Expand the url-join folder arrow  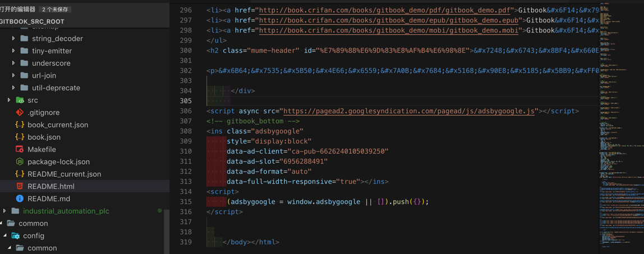pyautogui.click(x=13, y=76)
